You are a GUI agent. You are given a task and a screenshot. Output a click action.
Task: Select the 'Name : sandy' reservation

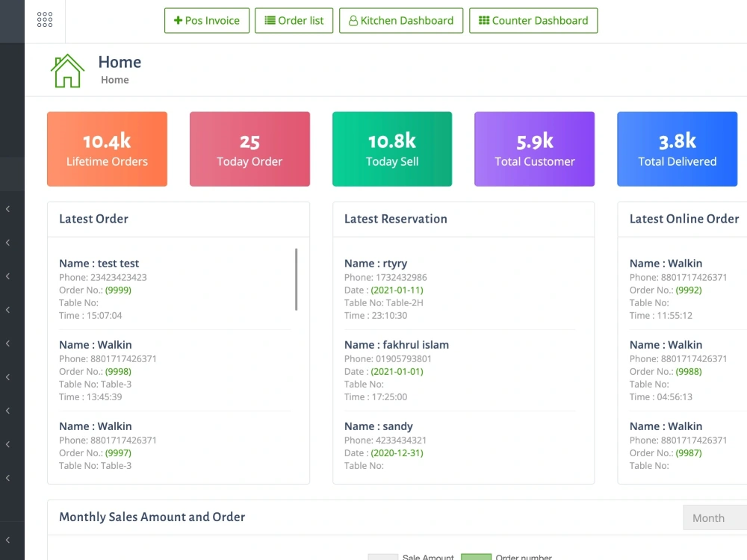379,426
